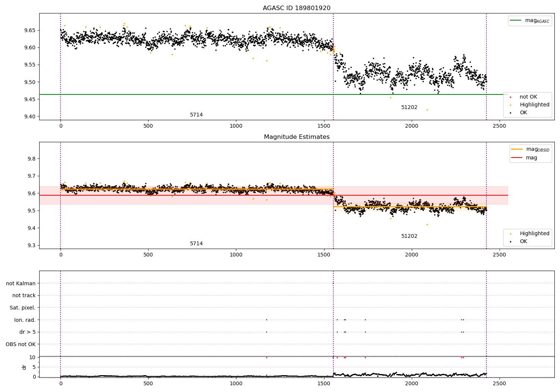Click the "Magnitude Estimates" plot title

tap(296, 137)
